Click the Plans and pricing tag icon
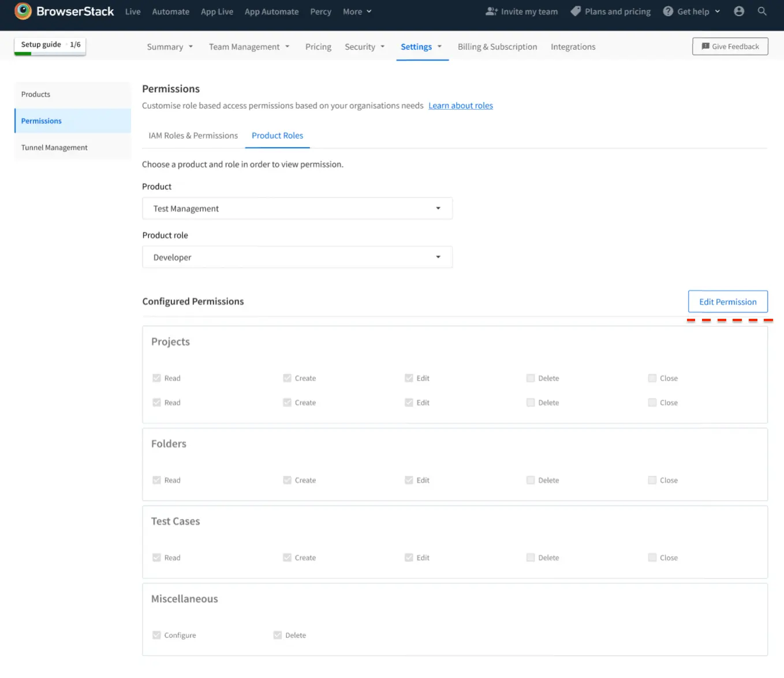The width and height of the screenshot is (784, 678). [x=576, y=12]
